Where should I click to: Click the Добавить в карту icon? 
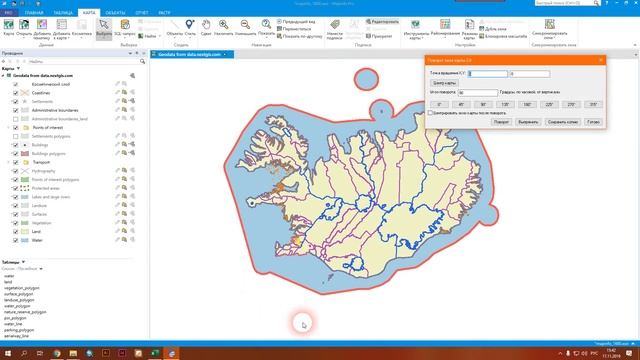(62, 25)
